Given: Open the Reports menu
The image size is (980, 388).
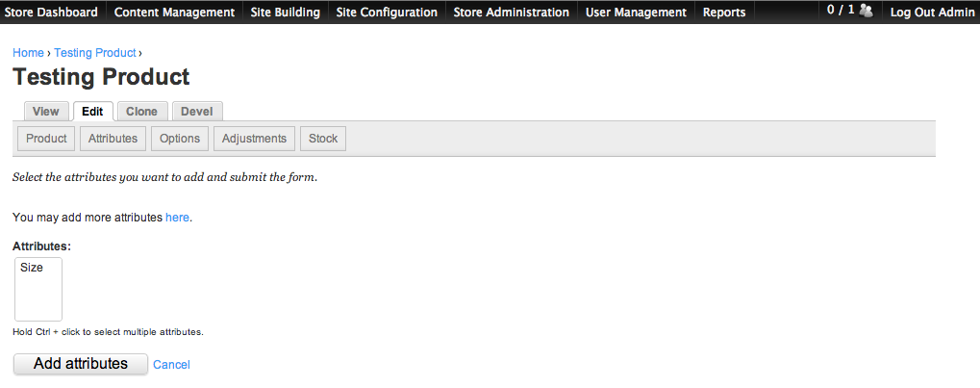Looking at the screenshot, I should click(724, 12).
